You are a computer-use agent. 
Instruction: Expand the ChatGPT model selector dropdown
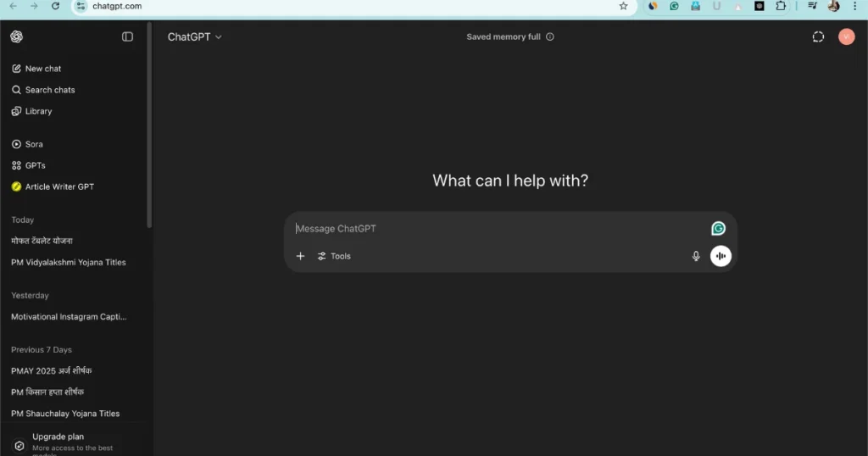pos(195,36)
